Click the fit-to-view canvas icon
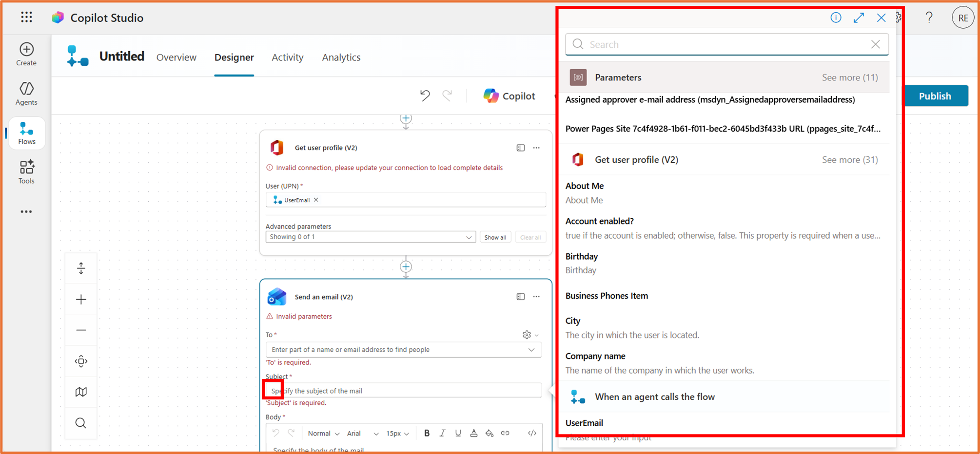The width and height of the screenshot is (980, 454). click(81, 361)
